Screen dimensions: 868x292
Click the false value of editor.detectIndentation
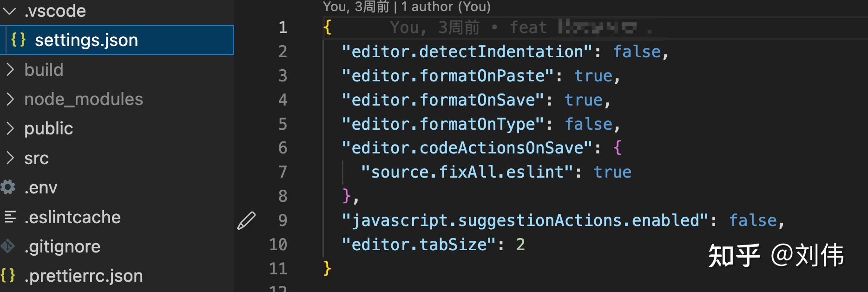637,52
